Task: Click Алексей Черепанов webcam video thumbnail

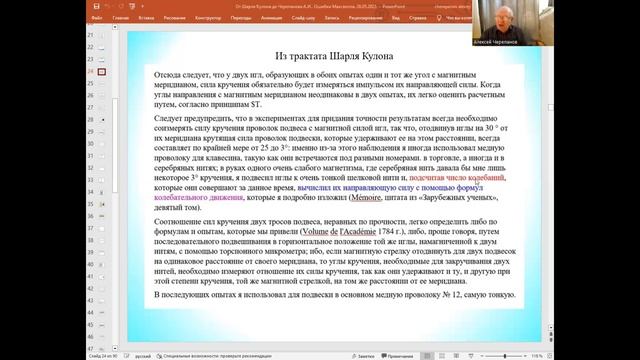Action: tap(513, 22)
